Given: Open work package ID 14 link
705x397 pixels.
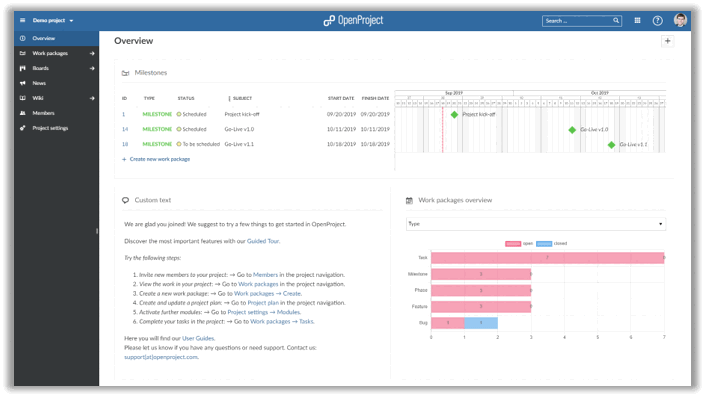Looking at the screenshot, I should [125, 129].
